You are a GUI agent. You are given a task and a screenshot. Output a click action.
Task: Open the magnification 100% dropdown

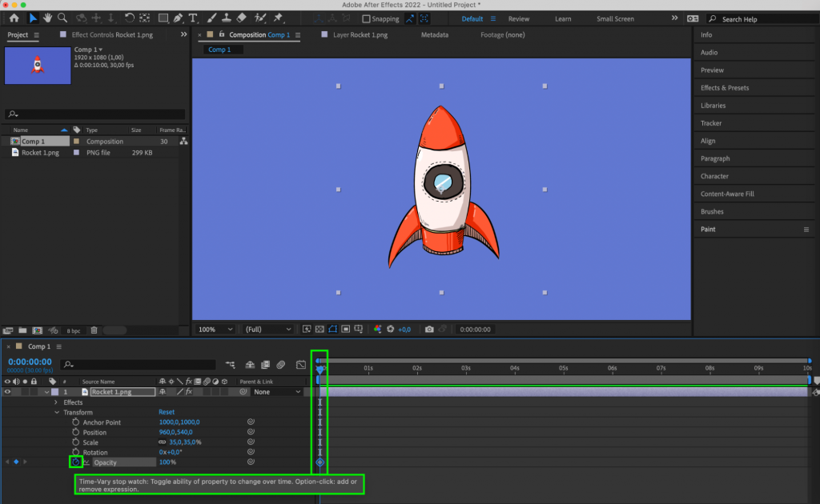[213, 329]
